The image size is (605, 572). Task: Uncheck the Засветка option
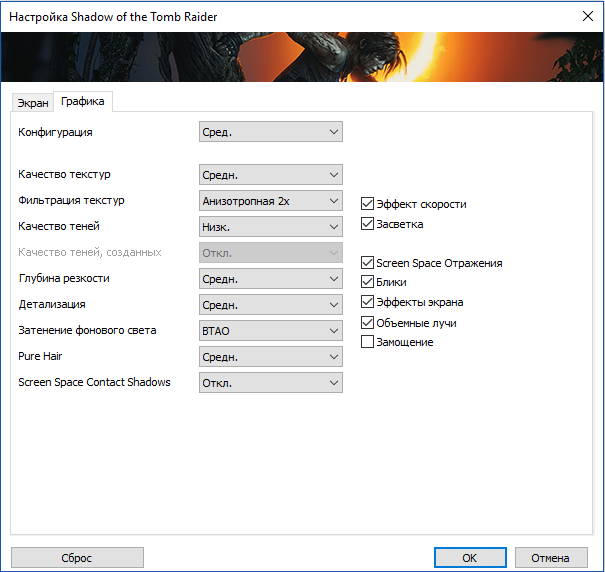(x=368, y=224)
